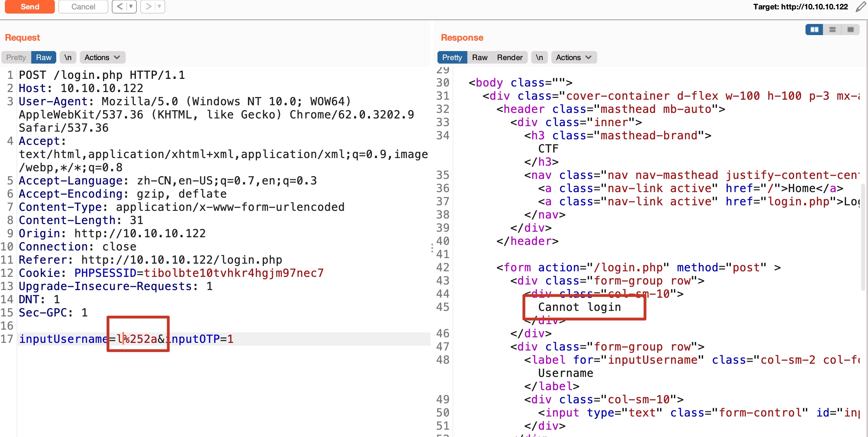This screenshot has height=437, width=868.
Task: Open history dropdown beside forward arrow
Action: 159,7
